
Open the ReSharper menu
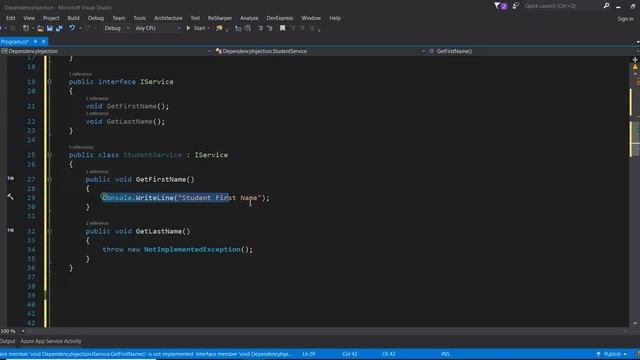tap(220, 18)
